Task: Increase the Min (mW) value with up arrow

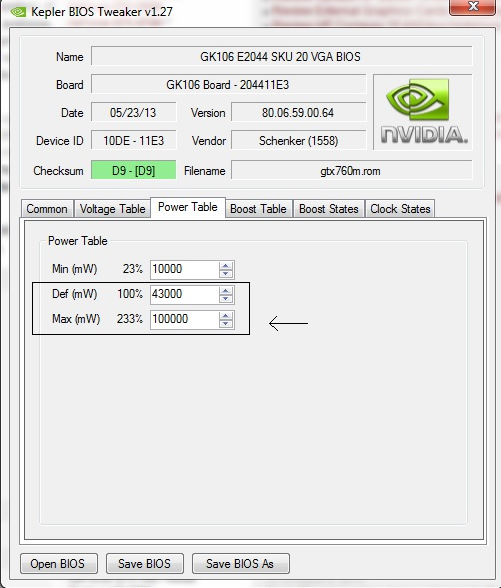Action: (x=226, y=266)
